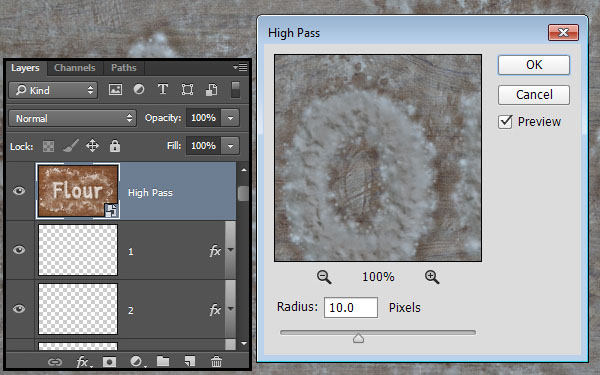Click the layers panel scrollbar thumb
The height and width of the screenshot is (375, 600).
point(243,193)
